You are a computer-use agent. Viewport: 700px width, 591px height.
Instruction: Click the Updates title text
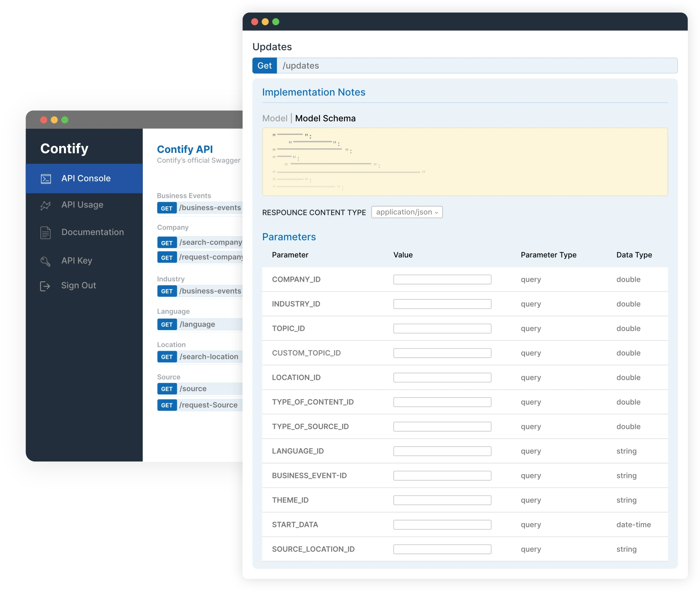[x=272, y=47]
